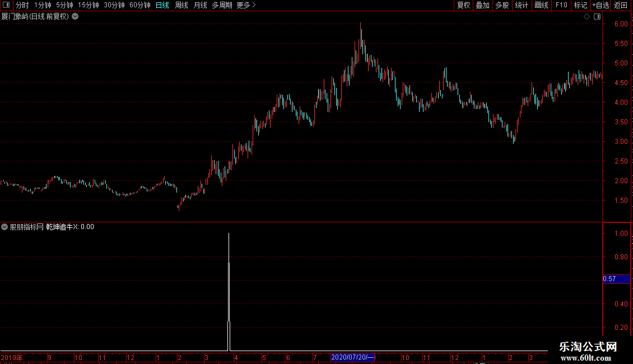This screenshot has height=364, width=633.
Task: Expand the 更多 periods menu
Action: pyautogui.click(x=246, y=5)
